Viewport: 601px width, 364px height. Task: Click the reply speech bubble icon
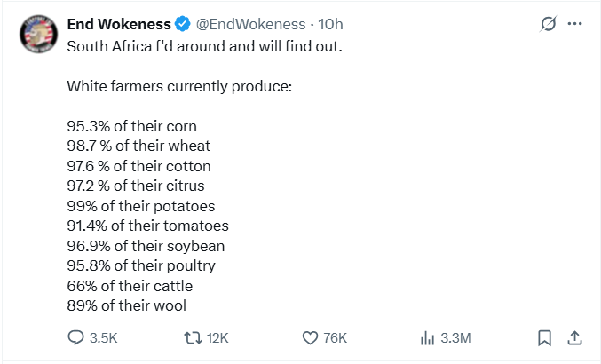(76, 337)
